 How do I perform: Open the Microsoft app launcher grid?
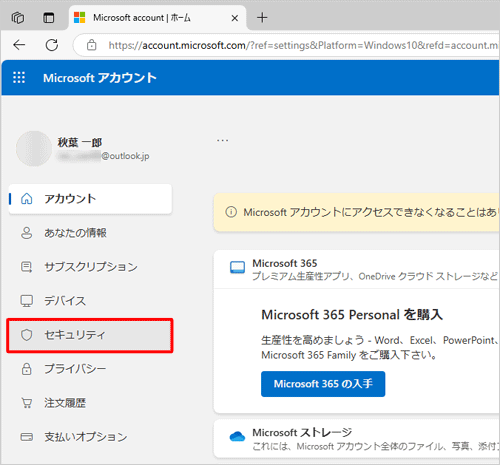(19, 77)
